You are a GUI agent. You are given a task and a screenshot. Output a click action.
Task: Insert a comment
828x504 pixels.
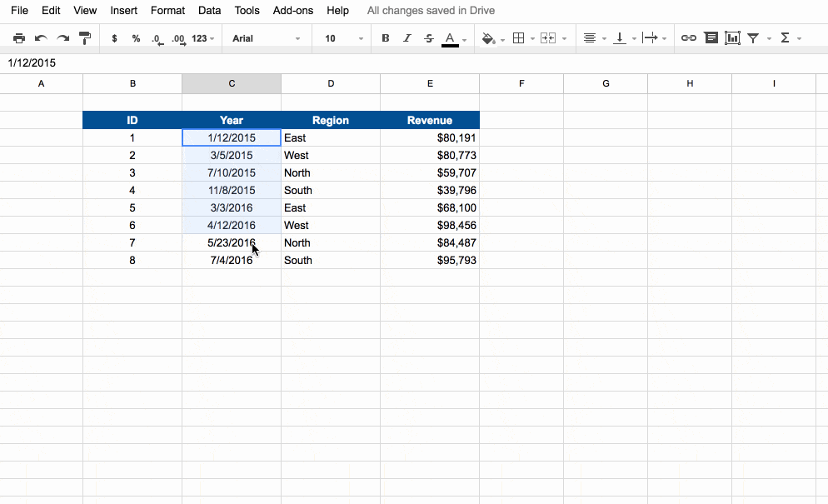click(x=711, y=37)
